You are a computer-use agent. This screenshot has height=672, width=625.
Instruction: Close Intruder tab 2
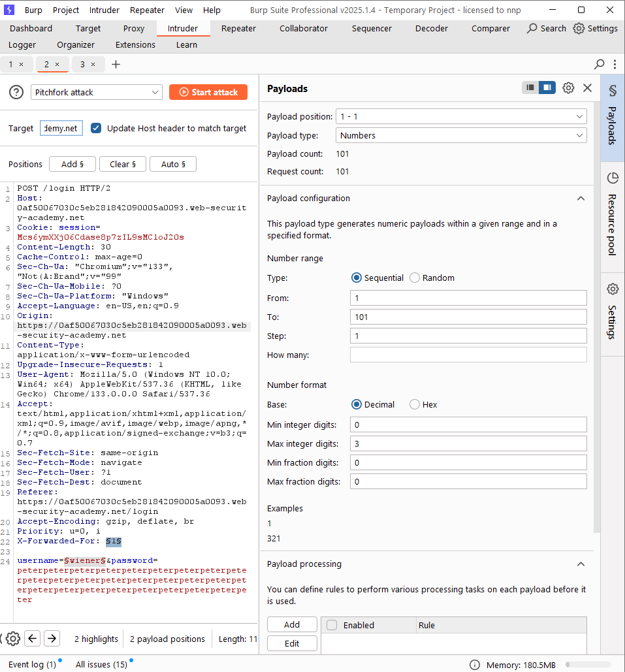click(57, 64)
